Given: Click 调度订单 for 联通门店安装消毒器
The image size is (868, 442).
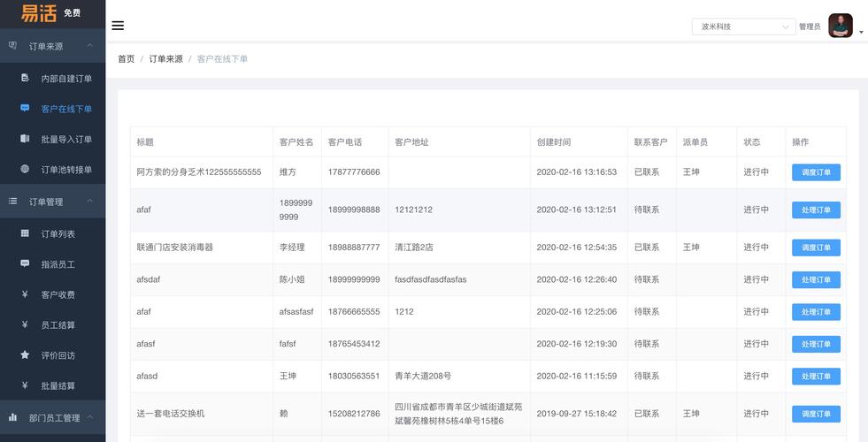Looking at the screenshot, I should pos(815,248).
